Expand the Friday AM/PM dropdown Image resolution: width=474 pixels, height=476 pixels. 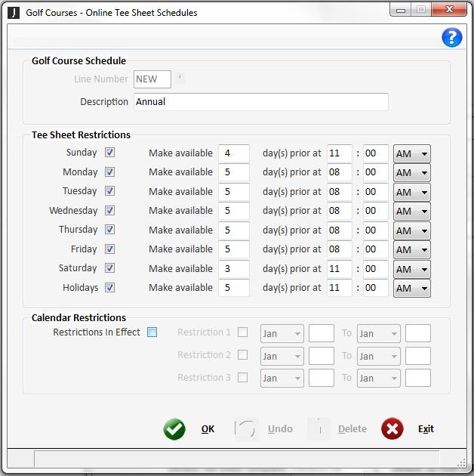click(x=411, y=250)
